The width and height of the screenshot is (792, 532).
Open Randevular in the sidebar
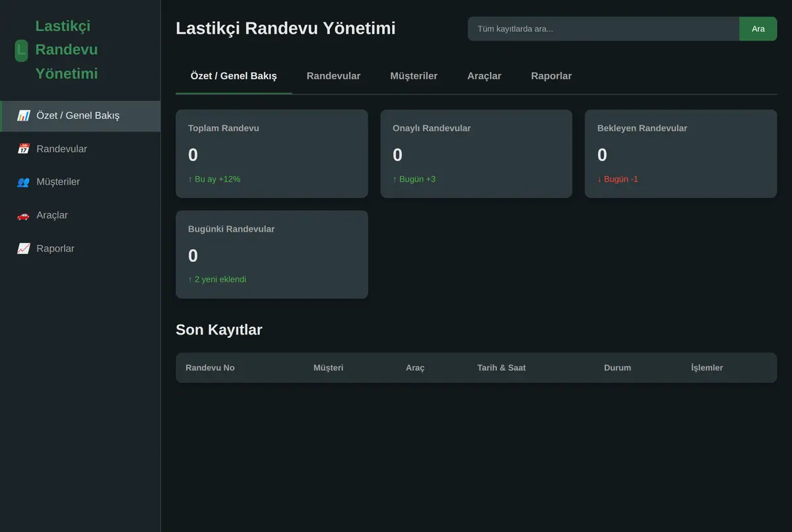[80, 149]
